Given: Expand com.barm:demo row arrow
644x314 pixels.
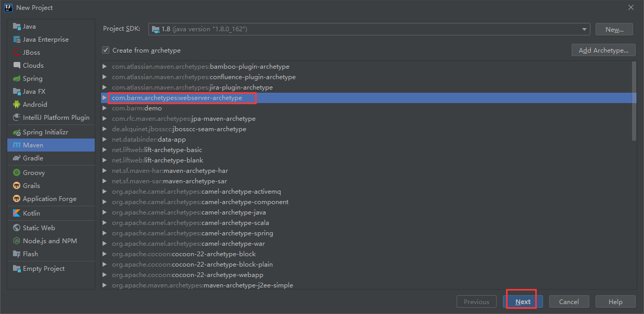Looking at the screenshot, I should pos(105,108).
